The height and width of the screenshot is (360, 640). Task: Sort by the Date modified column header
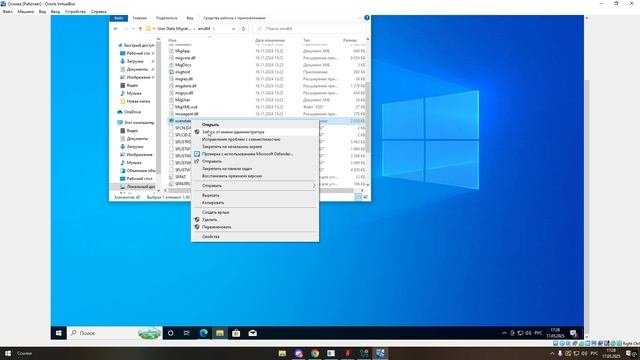tap(270, 40)
